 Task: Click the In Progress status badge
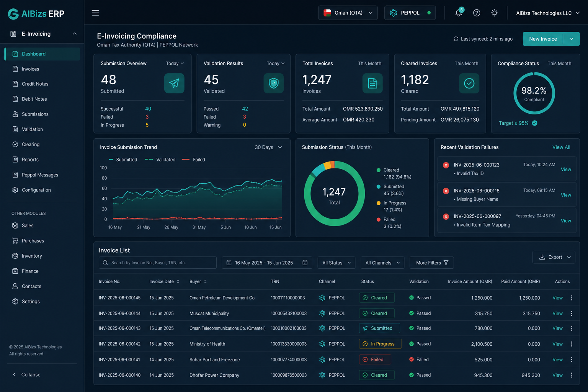380,344
